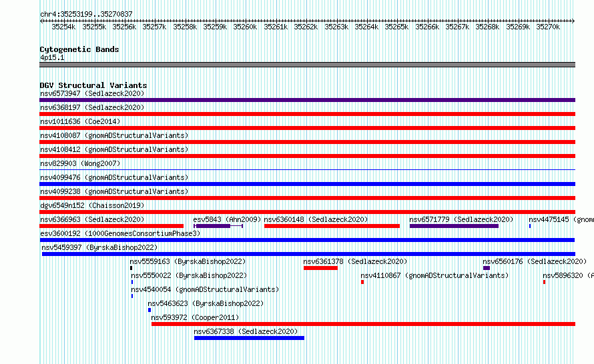Open nsv6367338 (Sedlazeck2020) label
This screenshot has height=364, width=594.
point(246,331)
